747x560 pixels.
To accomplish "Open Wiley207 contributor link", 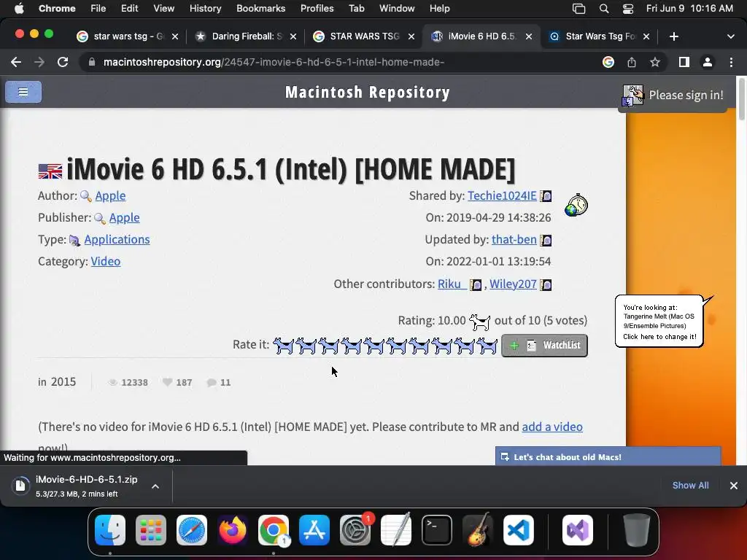I will click(513, 284).
